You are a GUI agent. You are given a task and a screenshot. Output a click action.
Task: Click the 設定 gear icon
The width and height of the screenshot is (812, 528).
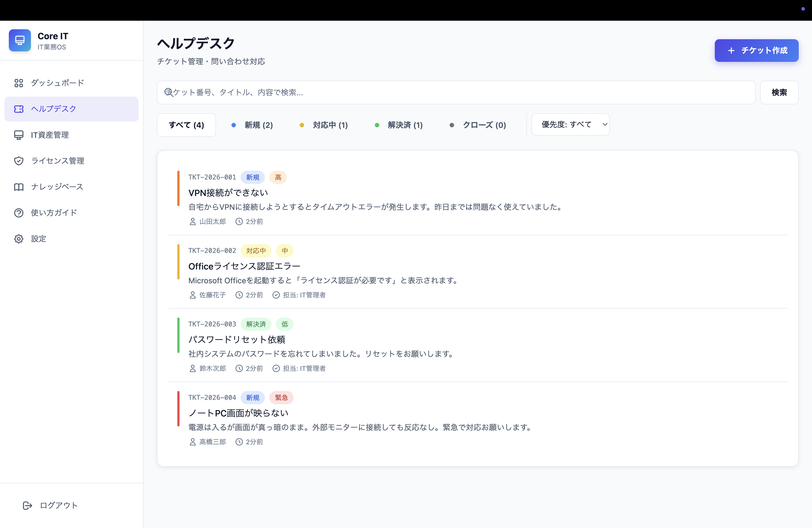tap(19, 239)
